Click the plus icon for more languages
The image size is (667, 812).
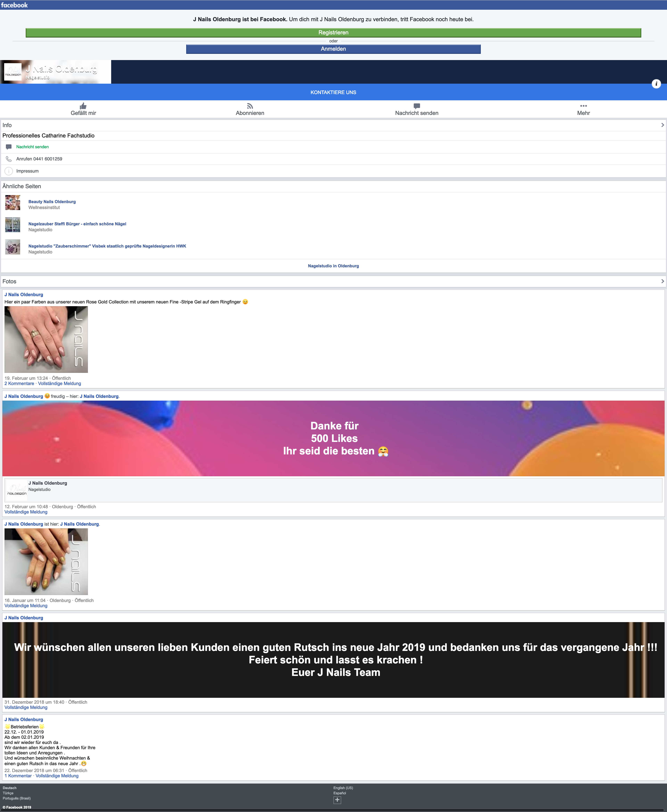pyautogui.click(x=337, y=800)
